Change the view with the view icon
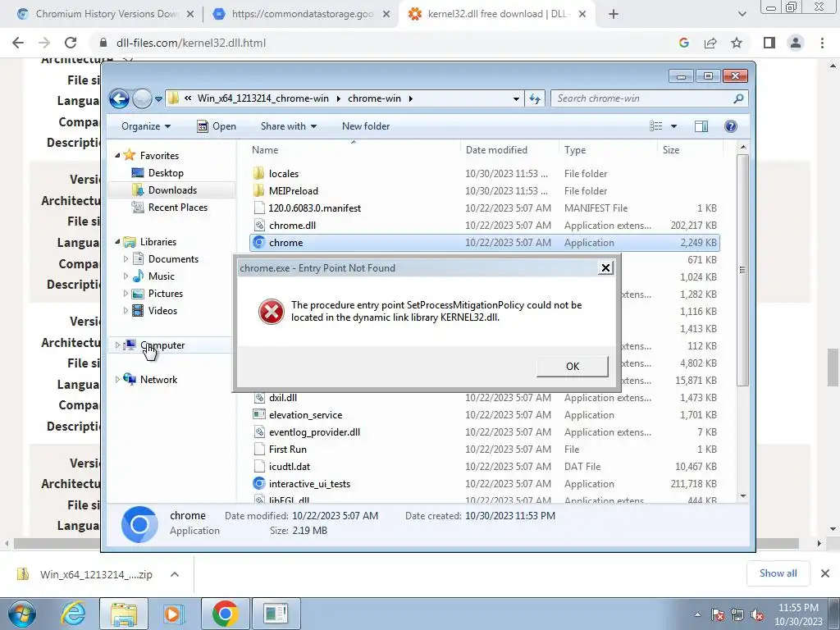The height and width of the screenshot is (630, 840). click(655, 126)
